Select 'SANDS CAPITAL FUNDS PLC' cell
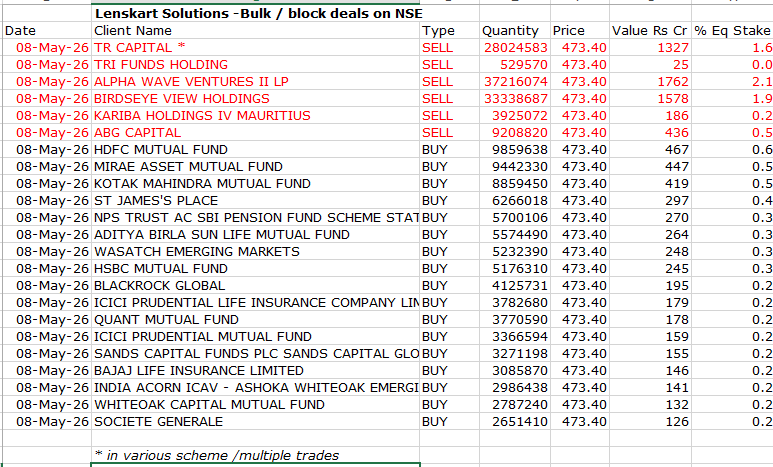This screenshot has width=773, height=467. [x=255, y=354]
